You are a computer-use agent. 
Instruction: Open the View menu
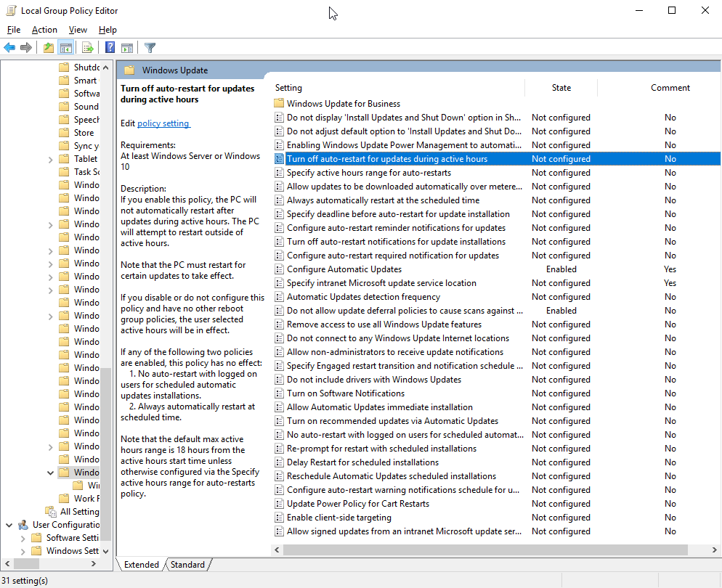(78, 30)
